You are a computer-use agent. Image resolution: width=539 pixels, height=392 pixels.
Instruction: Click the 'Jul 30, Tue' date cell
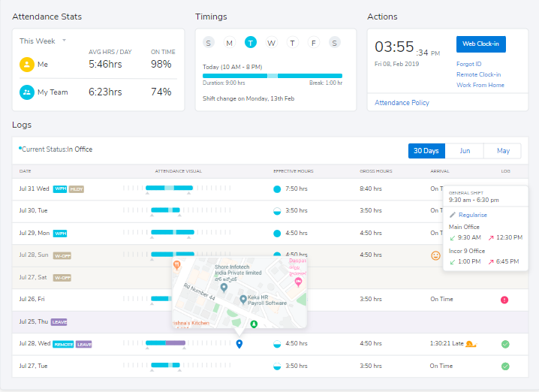(33, 210)
